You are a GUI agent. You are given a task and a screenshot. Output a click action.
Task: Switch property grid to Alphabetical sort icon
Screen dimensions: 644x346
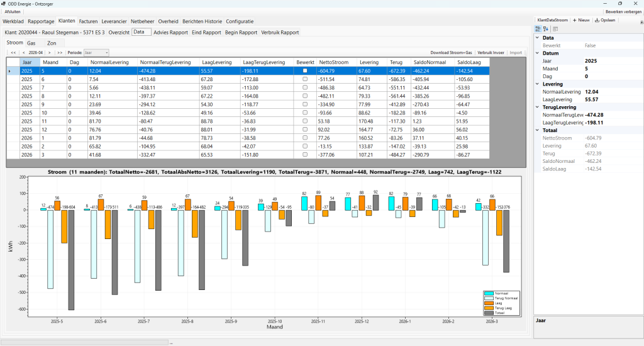tap(546, 29)
